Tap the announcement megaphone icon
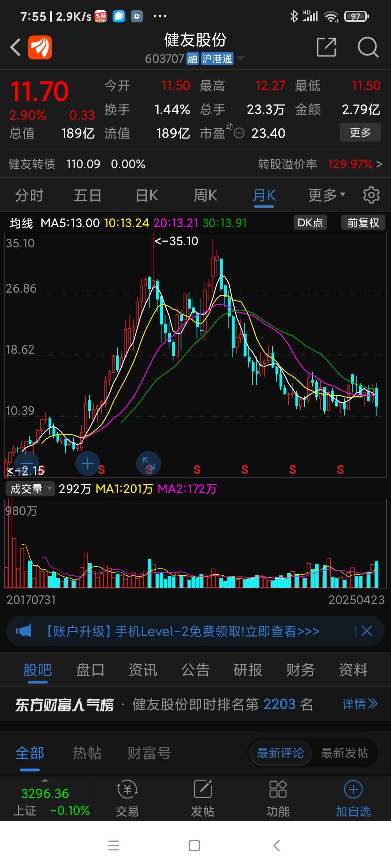This screenshot has width=391, height=868. tap(24, 631)
